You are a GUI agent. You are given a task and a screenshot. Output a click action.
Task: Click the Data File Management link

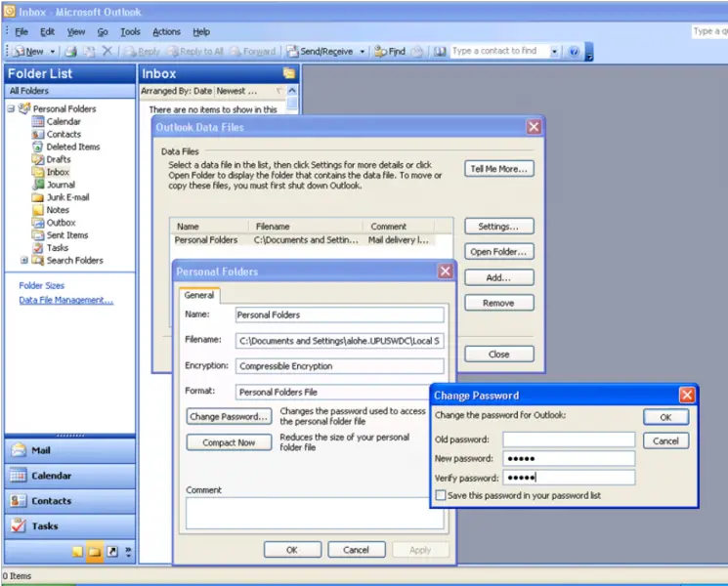pos(65,300)
